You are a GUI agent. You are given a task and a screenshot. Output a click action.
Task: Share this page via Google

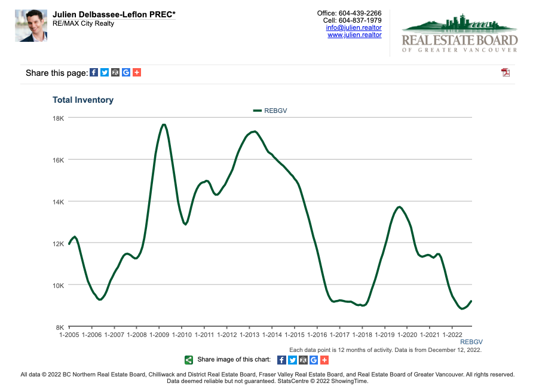click(x=126, y=72)
